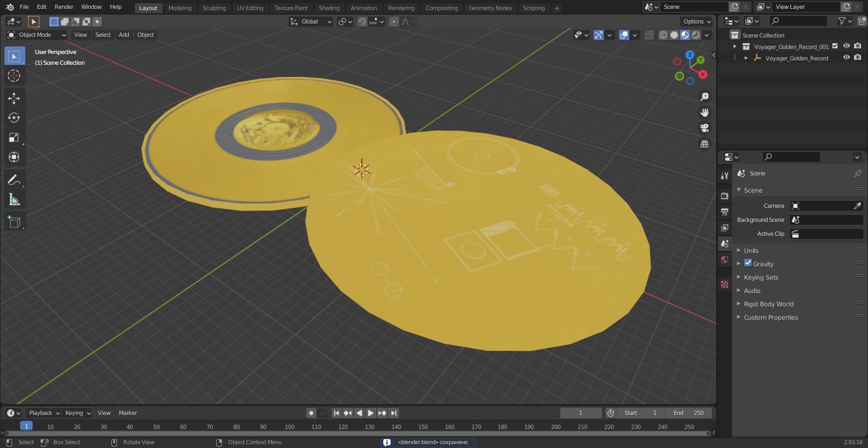
Task: Open the View Layer properties tab
Action: pyautogui.click(x=724, y=227)
